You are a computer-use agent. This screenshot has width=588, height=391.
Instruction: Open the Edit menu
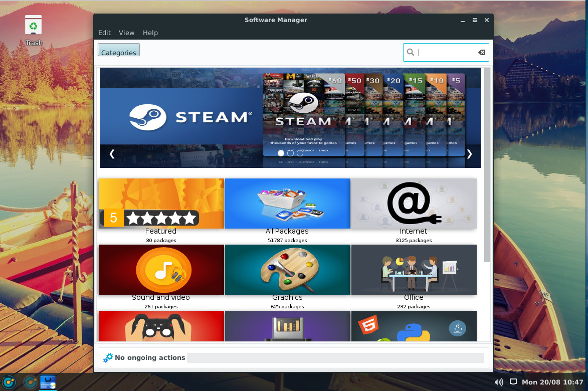pyautogui.click(x=104, y=33)
